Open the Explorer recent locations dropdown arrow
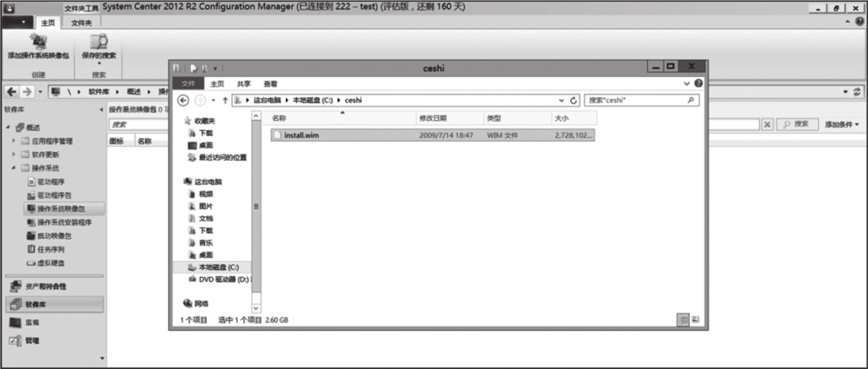The image size is (868, 369). tap(213, 100)
